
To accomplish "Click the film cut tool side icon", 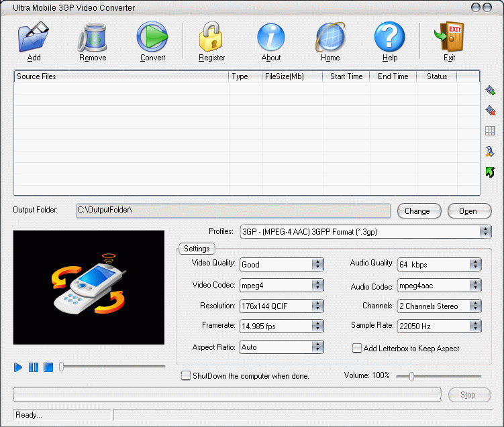I will click(x=489, y=151).
